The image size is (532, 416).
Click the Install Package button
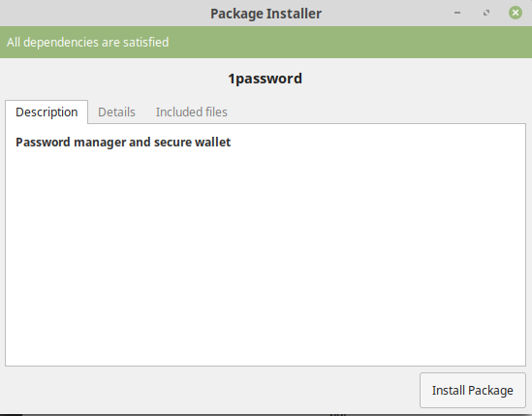472,390
